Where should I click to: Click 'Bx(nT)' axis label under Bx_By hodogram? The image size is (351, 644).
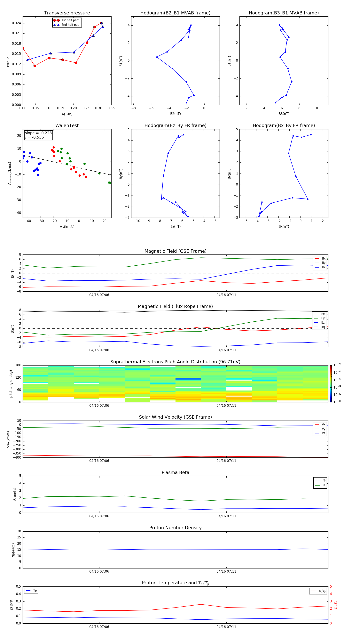coord(284,227)
